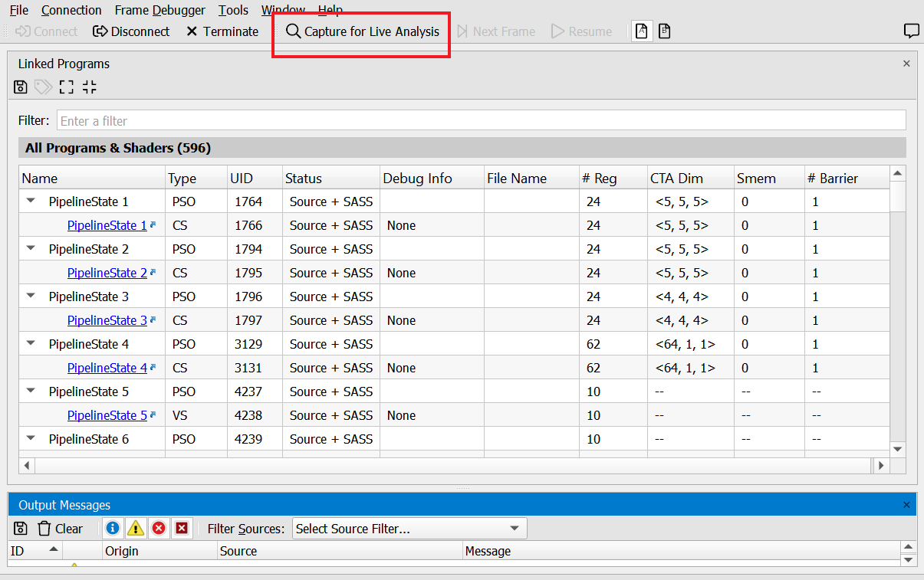Image resolution: width=924 pixels, height=580 pixels.
Task: Clear the Output Messages log
Action: tap(60, 528)
